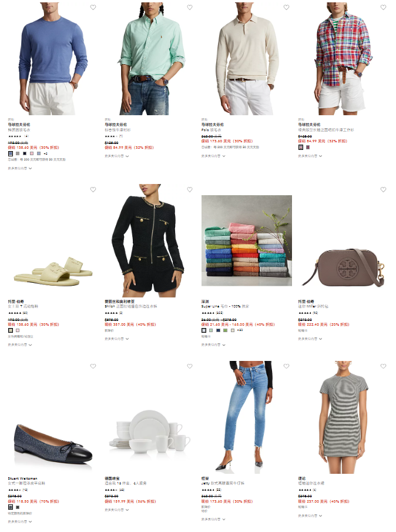Toggle wishlist heart on striped mini dress
Image resolution: width=396 pixels, height=532 pixels.
coord(383,366)
